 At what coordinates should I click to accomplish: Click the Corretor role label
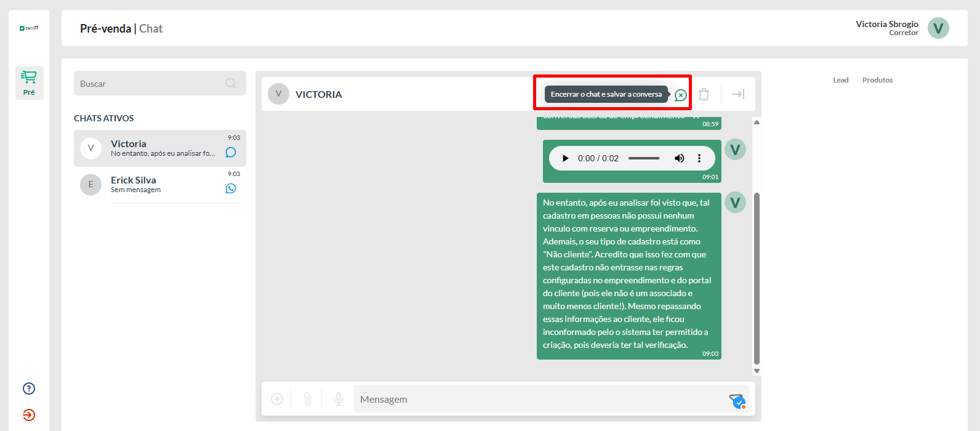click(904, 33)
